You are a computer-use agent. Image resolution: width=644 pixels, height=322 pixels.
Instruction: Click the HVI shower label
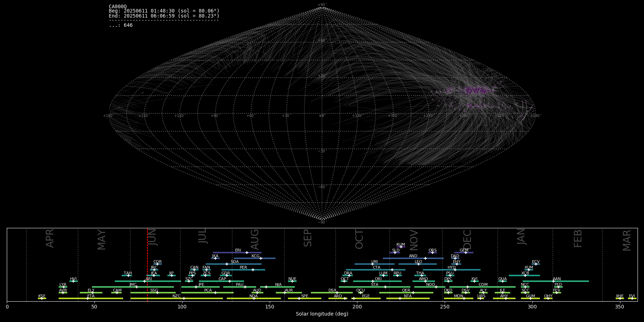pos(73,279)
